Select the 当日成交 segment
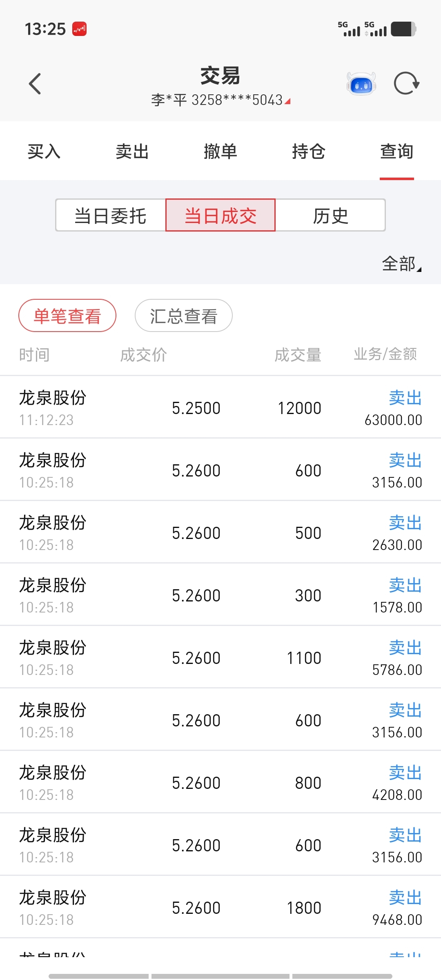This screenshot has width=441, height=980. pos(220,216)
